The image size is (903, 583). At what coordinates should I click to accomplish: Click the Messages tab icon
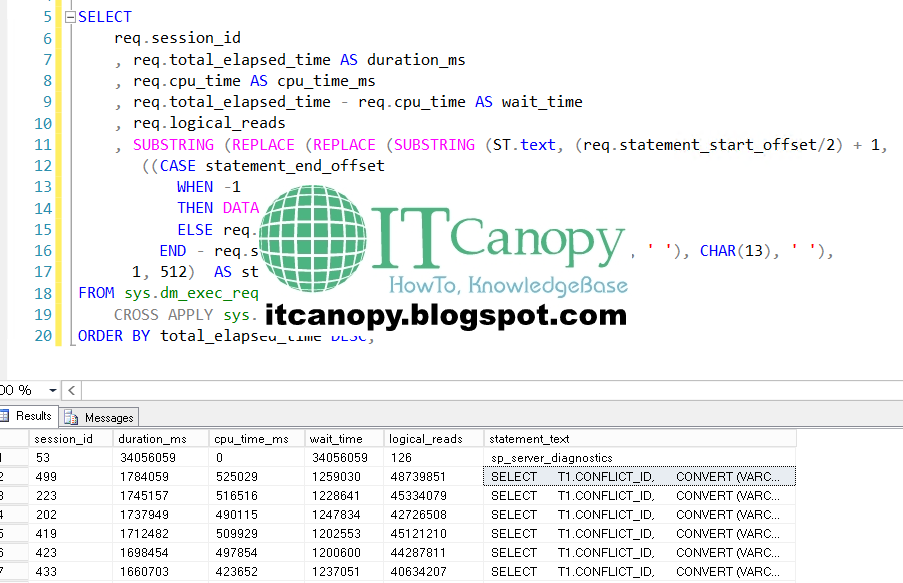point(71,417)
